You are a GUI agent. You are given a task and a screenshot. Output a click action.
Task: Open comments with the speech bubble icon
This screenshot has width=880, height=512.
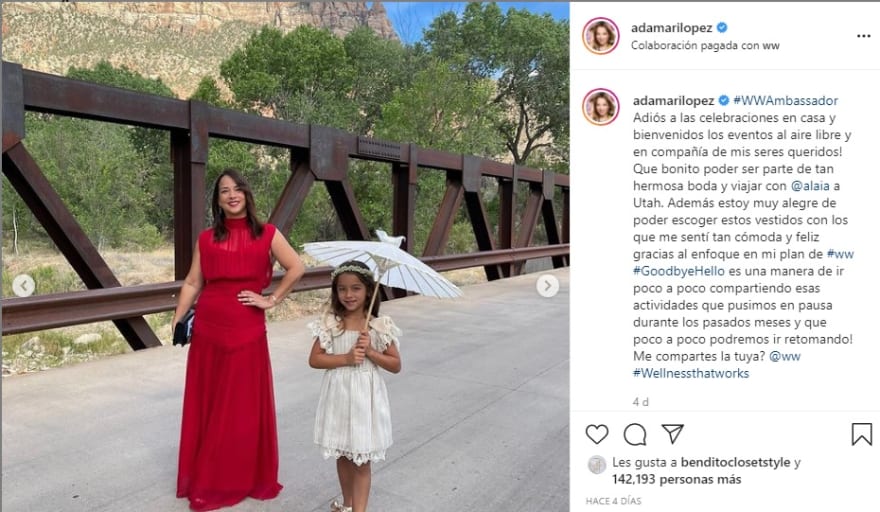click(635, 434)
